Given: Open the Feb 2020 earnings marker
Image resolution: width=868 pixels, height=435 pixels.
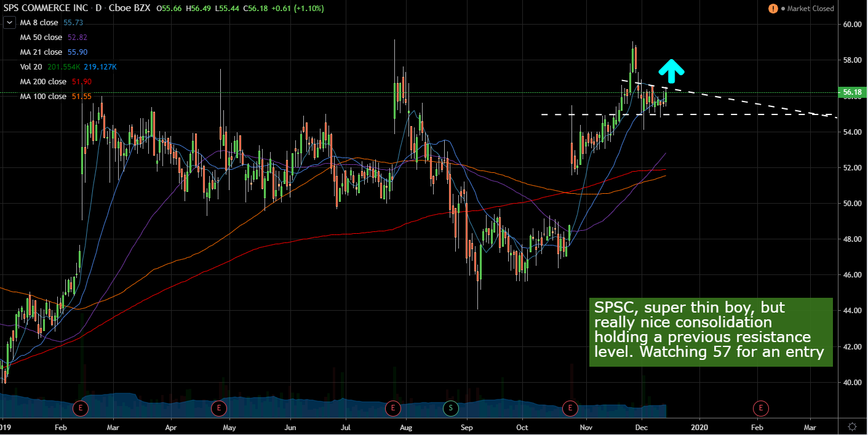Looking at the screenshot, I should coord(761,407).
